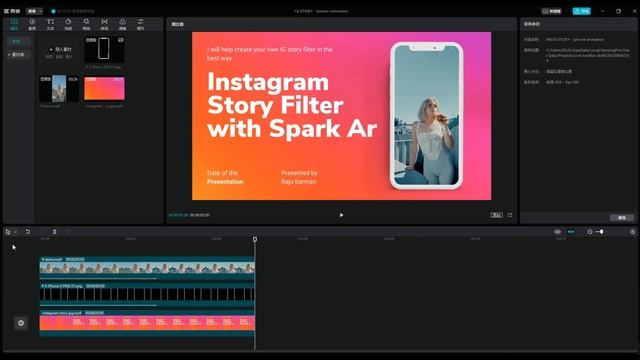Open the Text (TI) tab in the top toolbar

pyautogui.click(x=50, y=24)
